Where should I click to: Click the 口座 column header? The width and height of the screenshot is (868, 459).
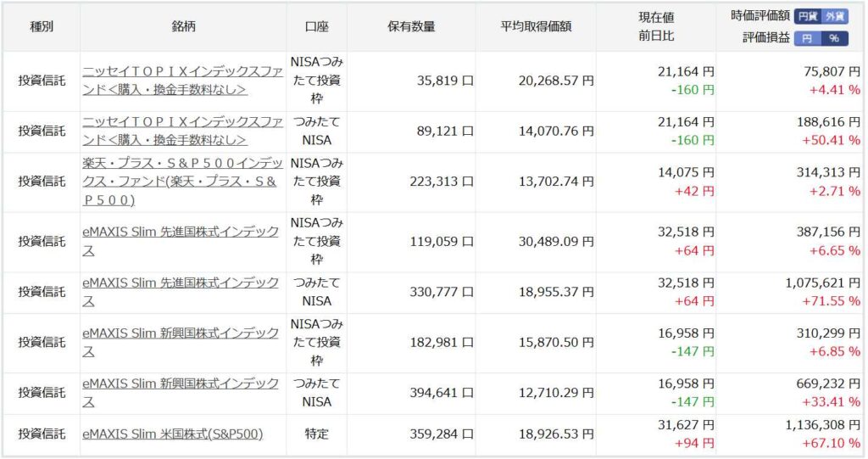click(317, 26)
